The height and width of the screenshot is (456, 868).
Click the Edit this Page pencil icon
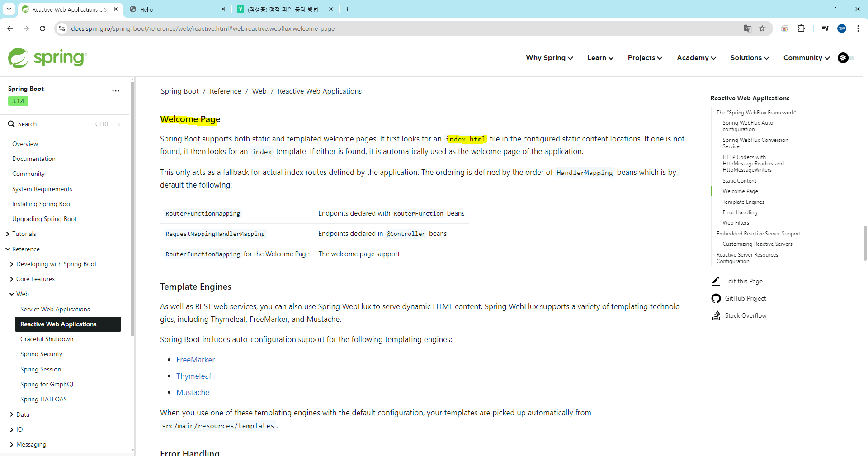[x=716, y=281]
